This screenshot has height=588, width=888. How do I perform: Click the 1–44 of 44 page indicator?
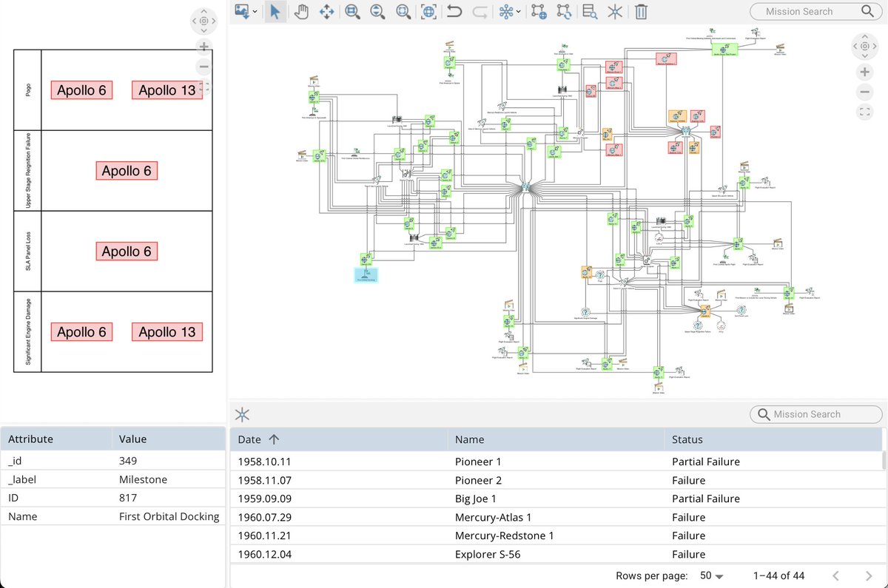pos(778,575)
